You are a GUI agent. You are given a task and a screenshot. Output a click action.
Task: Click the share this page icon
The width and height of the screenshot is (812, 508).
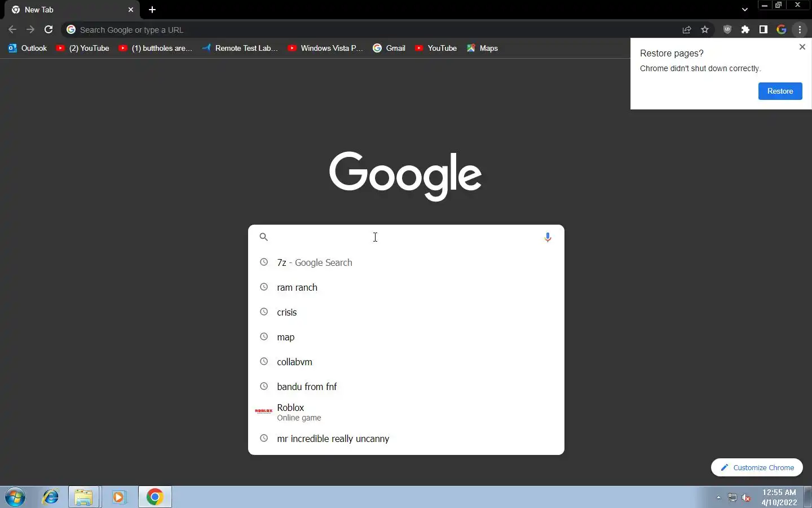(x=687, y=30)
